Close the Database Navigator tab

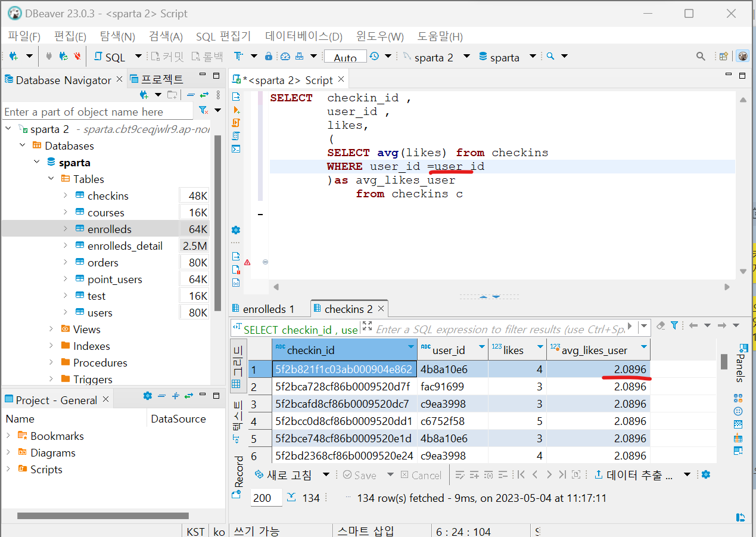pos(119,79)
